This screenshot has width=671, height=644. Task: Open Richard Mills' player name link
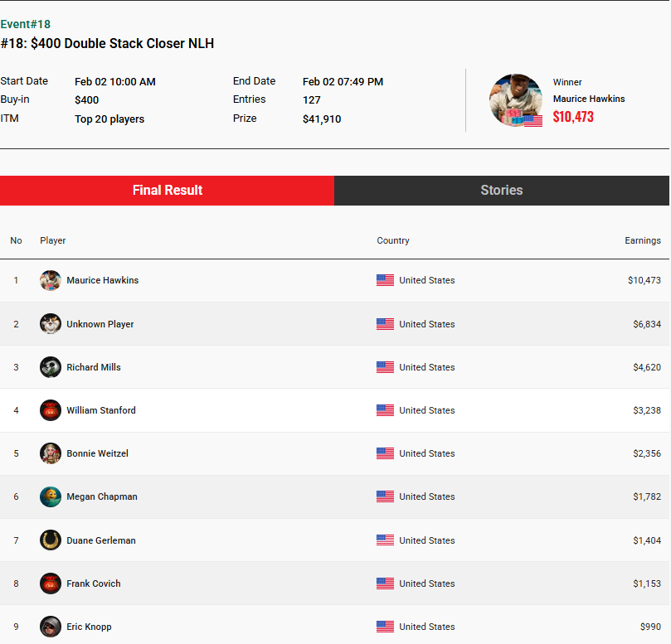tap(94, 367)
